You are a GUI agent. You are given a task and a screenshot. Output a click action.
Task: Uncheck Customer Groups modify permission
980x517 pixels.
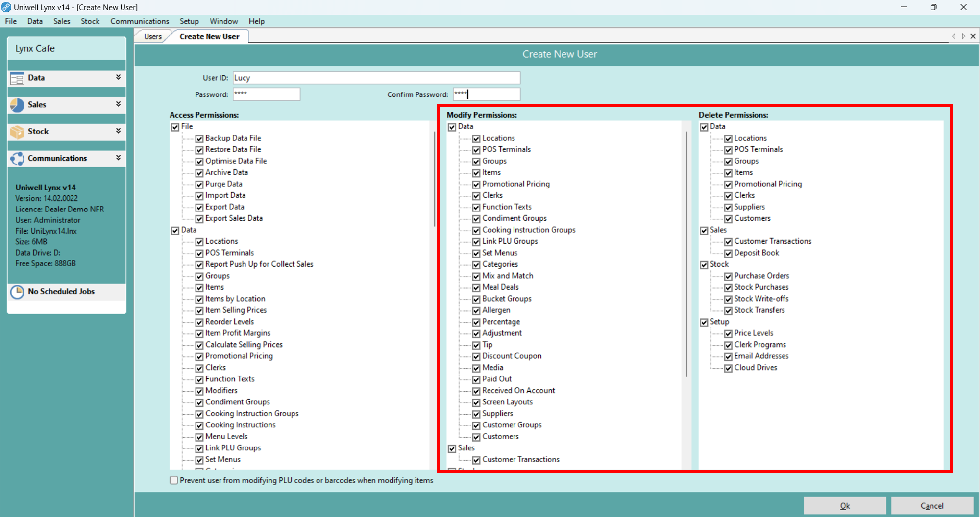click(476, 426)
